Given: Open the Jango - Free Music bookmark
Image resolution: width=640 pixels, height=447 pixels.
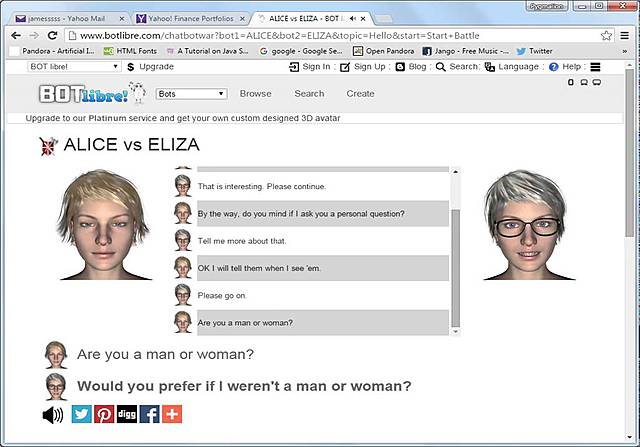Looking at the screenshot, I should [x=466, y=51].
